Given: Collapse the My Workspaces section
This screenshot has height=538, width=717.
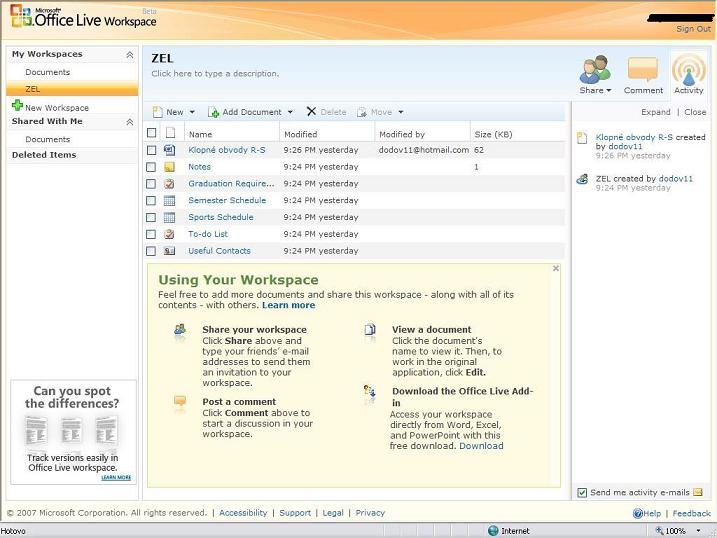Looking at the screenshot, I should [x=129, y=55].
